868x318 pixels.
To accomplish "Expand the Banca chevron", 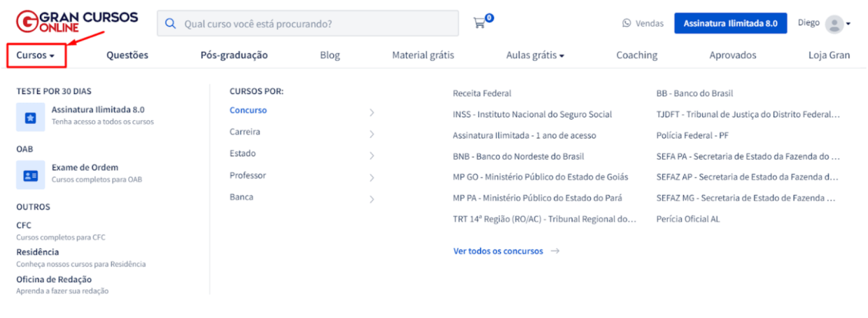I will [x=372, y=200].
